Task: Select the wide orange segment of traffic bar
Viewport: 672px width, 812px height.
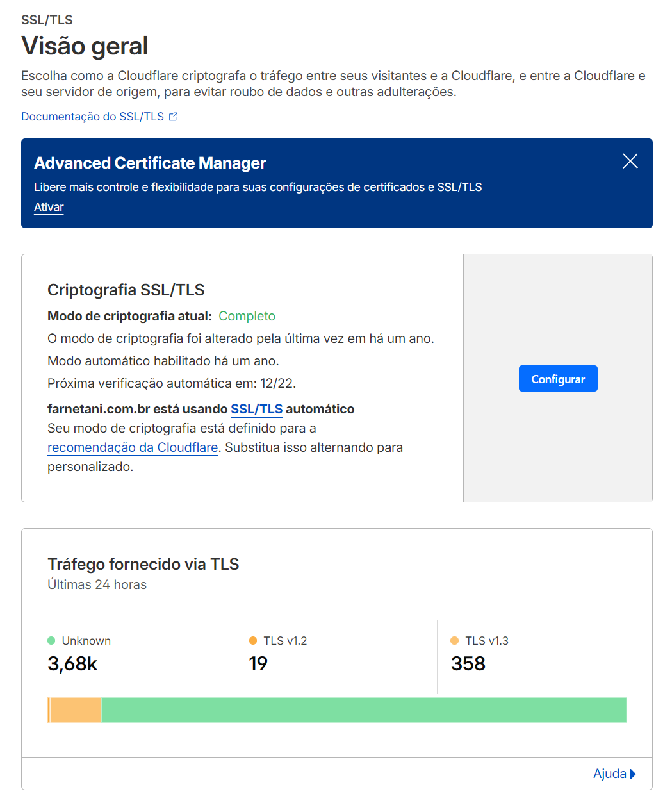Action: pos(76,710)
